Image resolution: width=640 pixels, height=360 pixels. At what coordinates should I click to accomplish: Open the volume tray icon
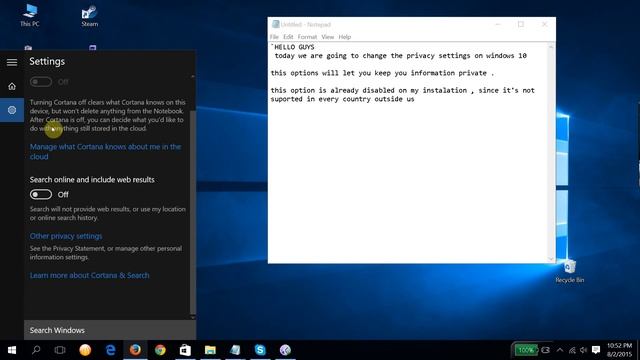click(584, 350)
